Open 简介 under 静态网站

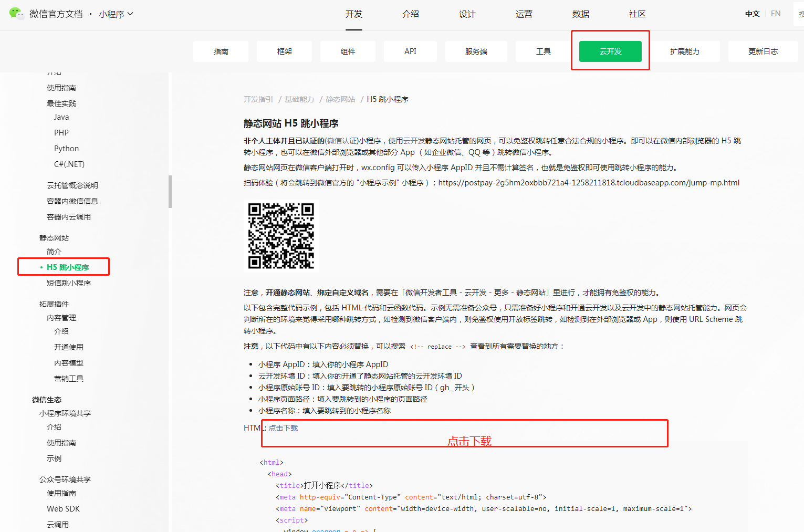tap(54, 252)
